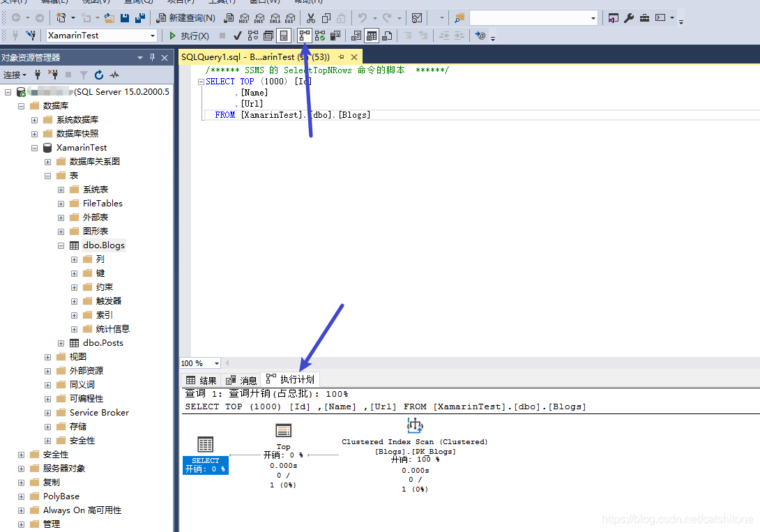Switch to the 执行计划 execution plan tab
Viewport: 760px width, 532px height.
click(x=290, y=379)
